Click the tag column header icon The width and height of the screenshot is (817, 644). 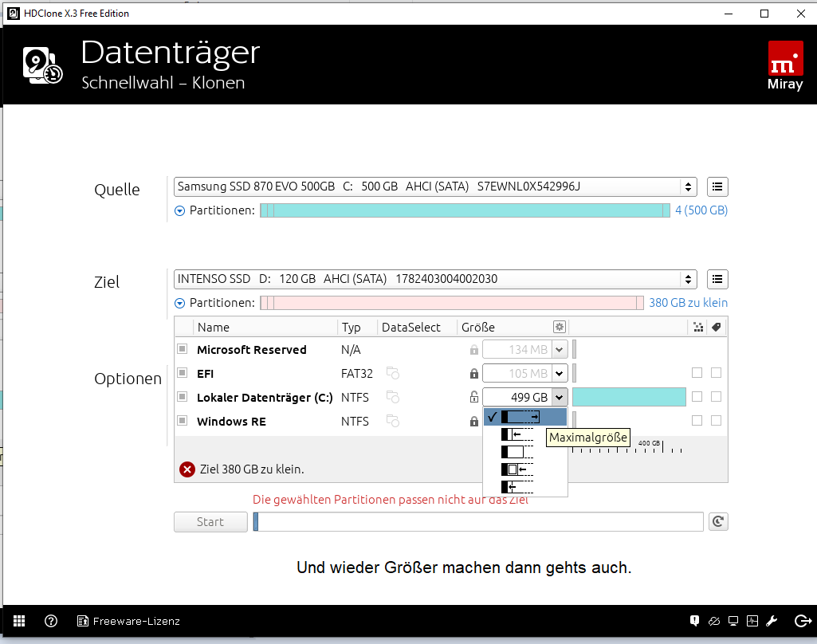click(x=717, y=328)
